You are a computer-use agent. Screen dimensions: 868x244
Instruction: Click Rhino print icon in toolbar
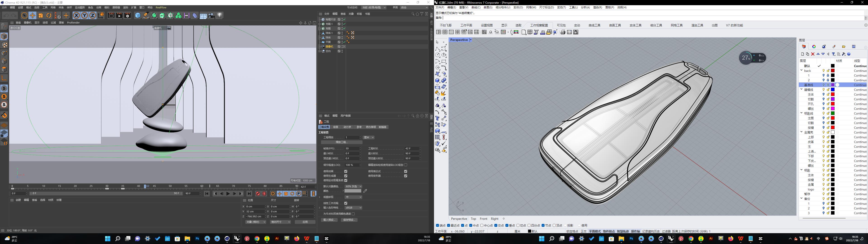tap(563, 32)
